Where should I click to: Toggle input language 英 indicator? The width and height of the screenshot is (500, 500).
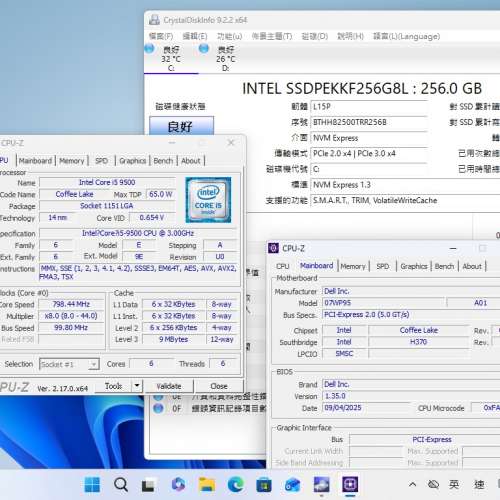point(454,484)
